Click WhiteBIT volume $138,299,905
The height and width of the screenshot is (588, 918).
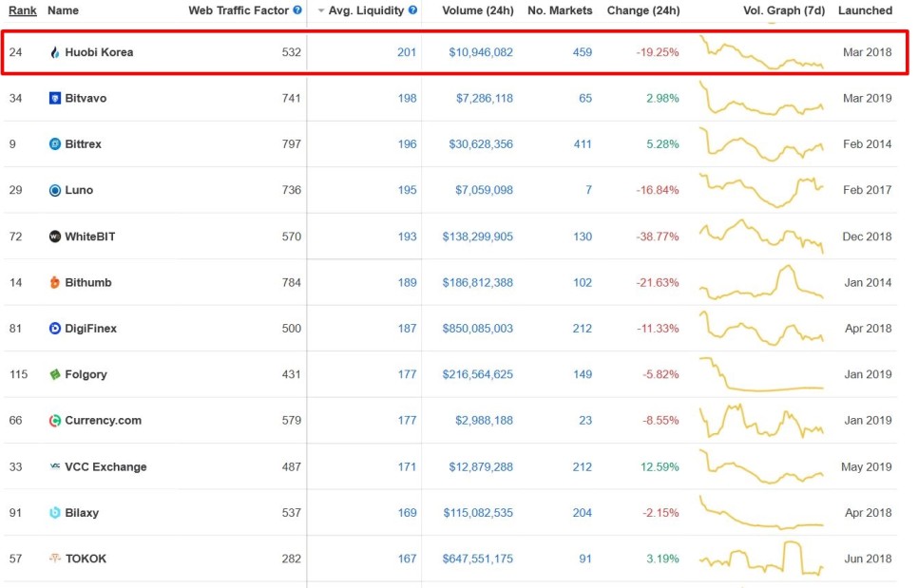pyautogui.click(x=478, y=237)
